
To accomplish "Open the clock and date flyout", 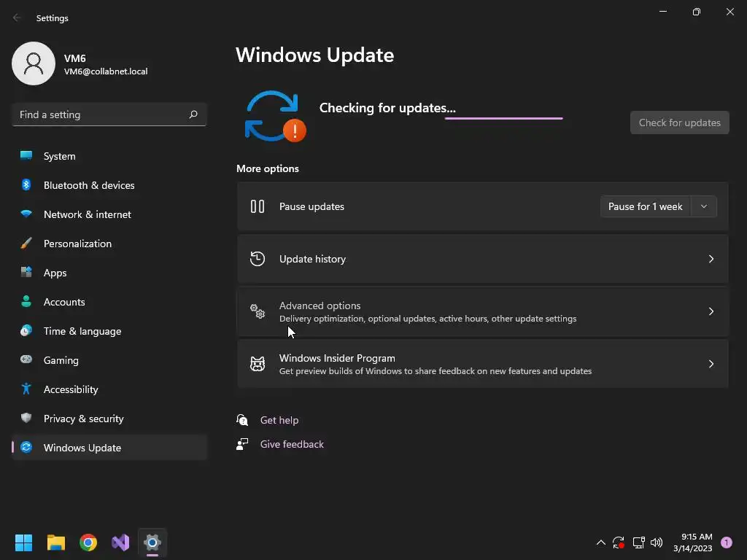I will (693, 542).
